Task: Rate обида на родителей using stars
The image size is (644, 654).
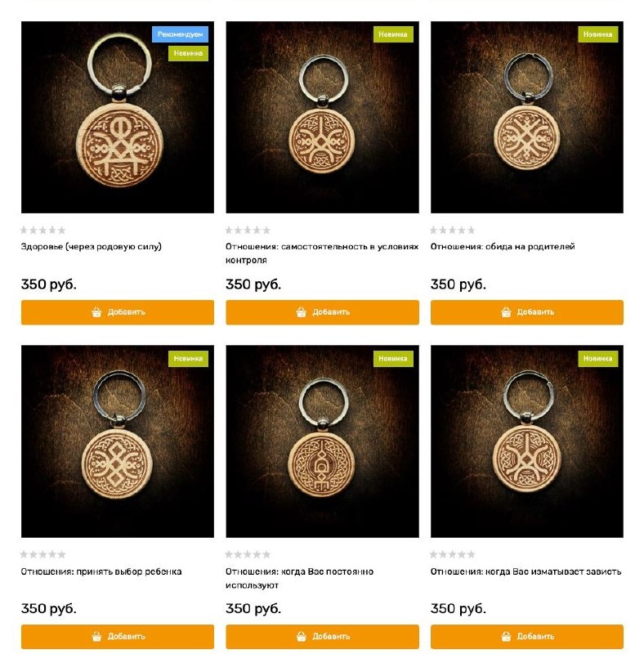Action: (x=453, y=230)
